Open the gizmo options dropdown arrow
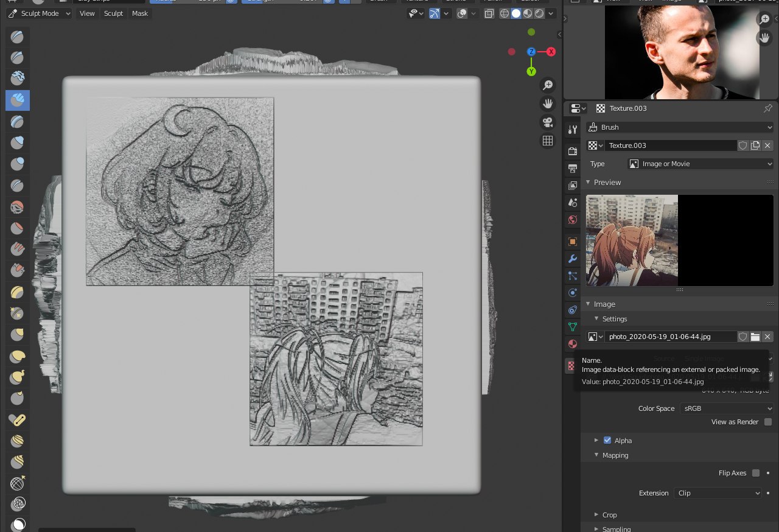Image resolution: width=779 pixels, height=532 pixels. tap(445, 13)
